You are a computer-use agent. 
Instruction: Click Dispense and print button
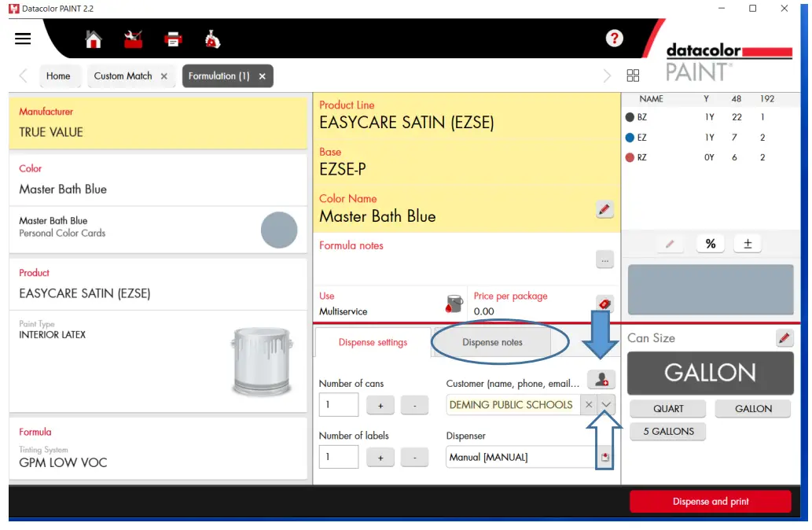[x=710, y=501]
